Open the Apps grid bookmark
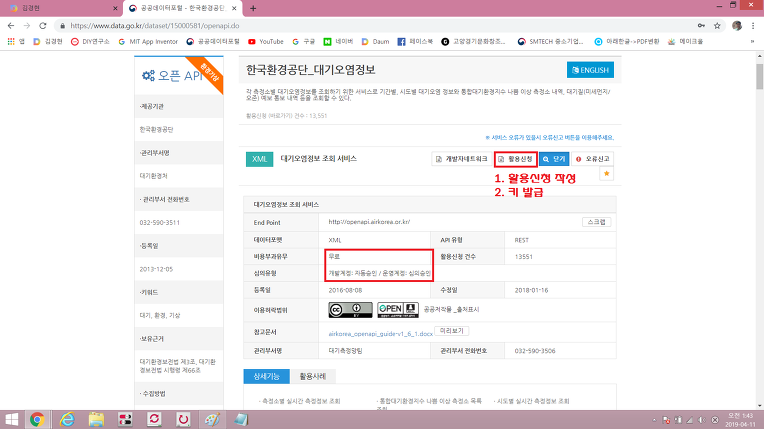Image resolution: width=764 pixels, height=429 pixels. pyautogui.click(x=16, y=42)
